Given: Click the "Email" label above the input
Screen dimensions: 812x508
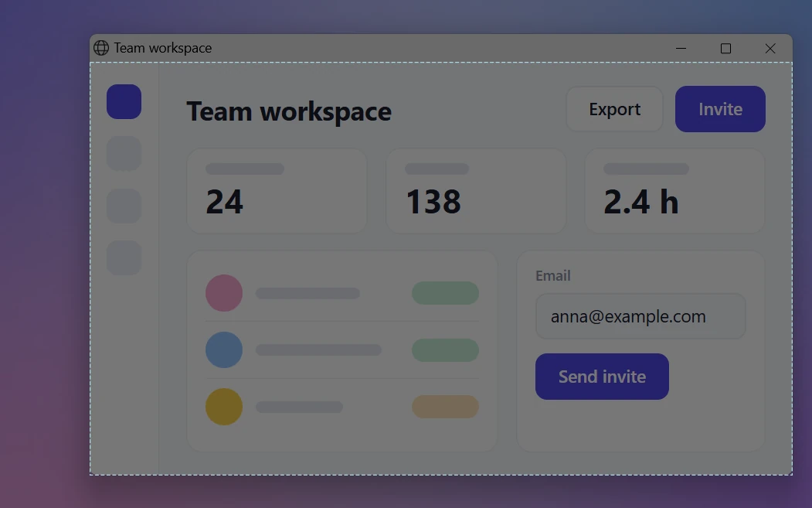Looking at the screenshot, I should tap(553, 276).
